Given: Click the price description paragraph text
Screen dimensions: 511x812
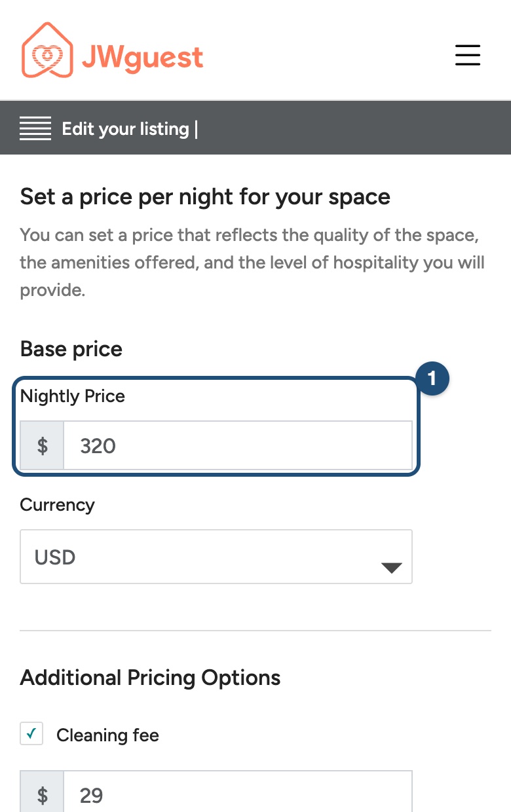Looking at the screenshot, I should (x=252, y=262).
